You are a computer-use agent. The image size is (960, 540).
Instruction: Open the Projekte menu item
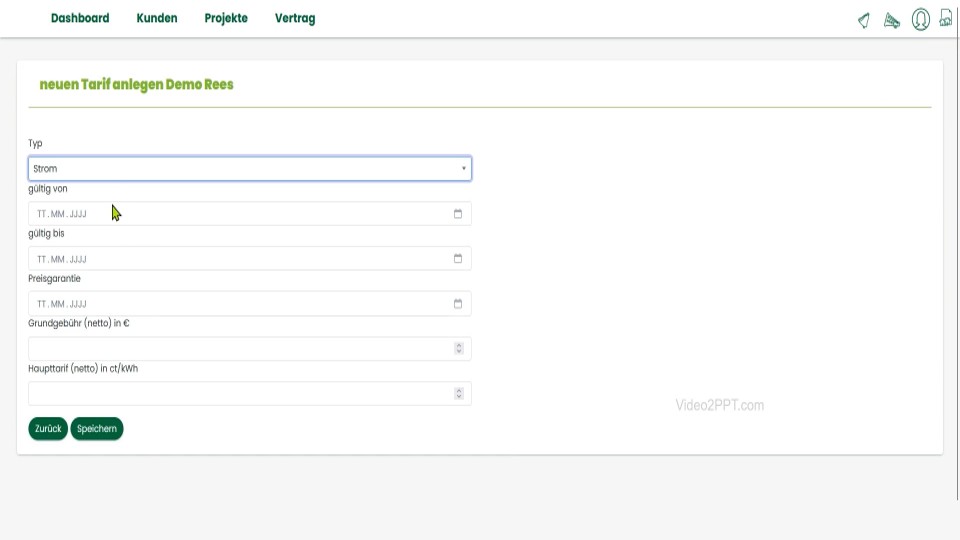226,18
